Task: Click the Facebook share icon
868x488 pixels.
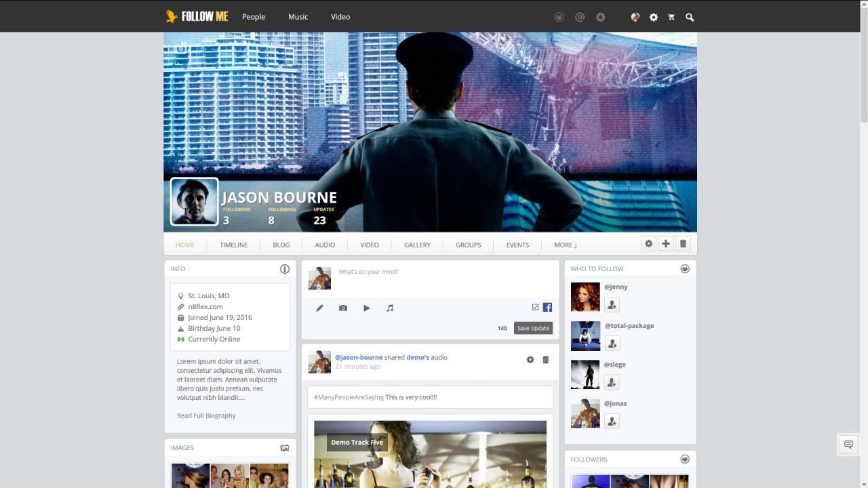Action: click(547, 307)
